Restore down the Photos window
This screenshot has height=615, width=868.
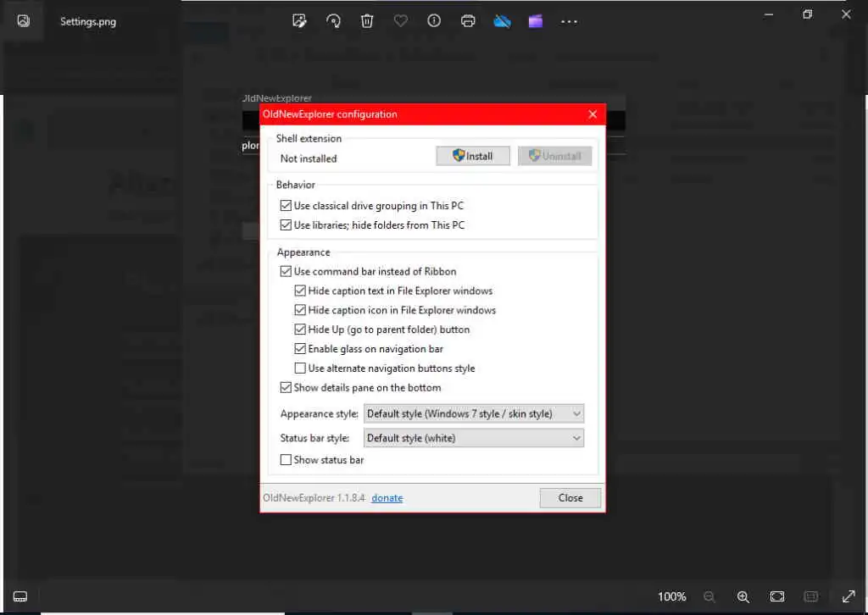coord(808,15)
